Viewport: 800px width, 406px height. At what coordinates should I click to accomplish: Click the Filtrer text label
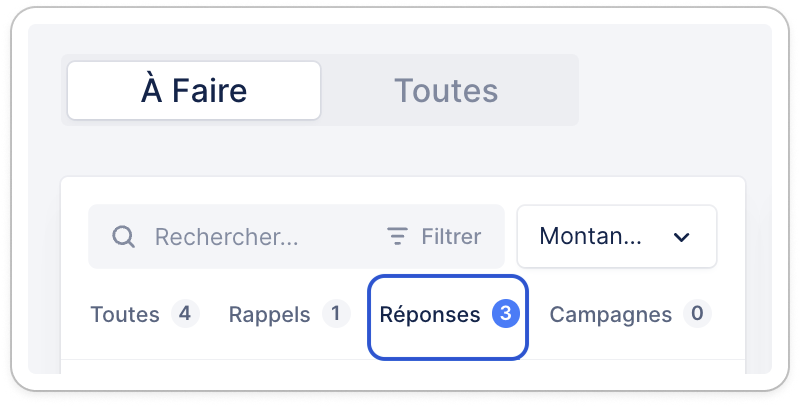click(x=451, y=237)
